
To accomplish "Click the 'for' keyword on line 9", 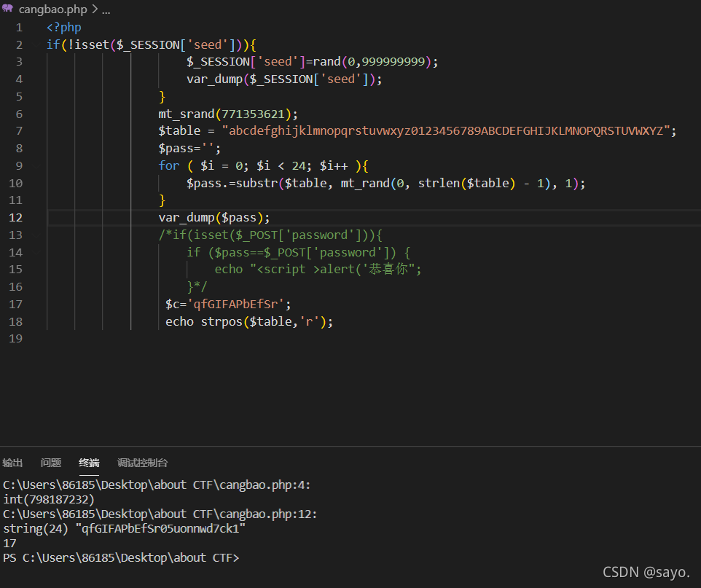I will tap(168, 166).
